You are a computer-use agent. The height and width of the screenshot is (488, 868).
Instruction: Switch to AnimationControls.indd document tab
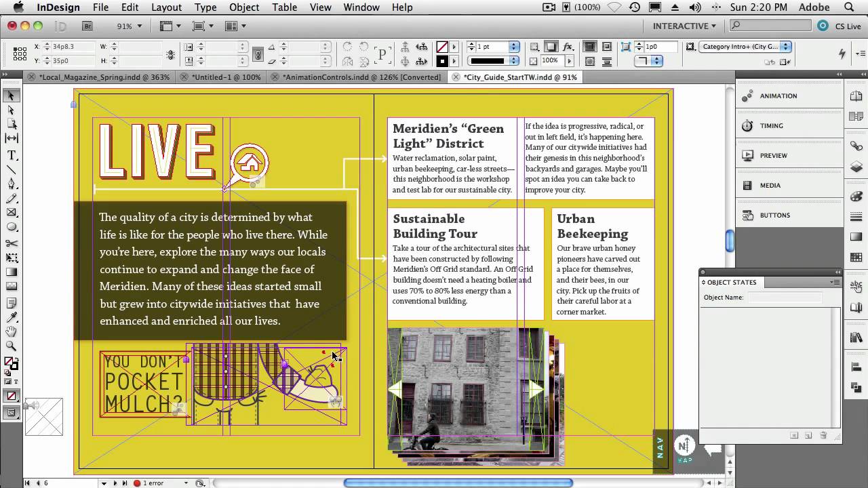click(361, 77)
